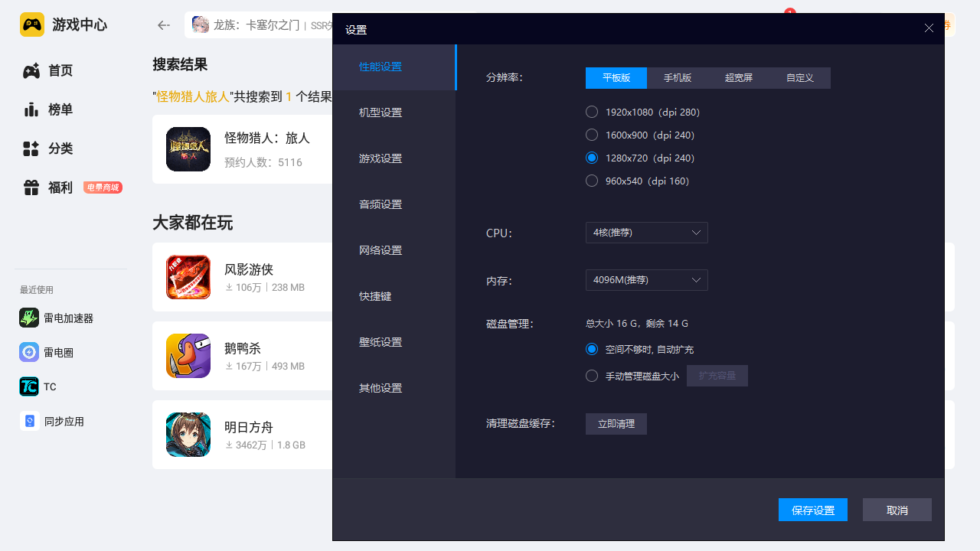Click the 保存设置 button
This screenshot has width=980, height=551.
coord(812,510)
